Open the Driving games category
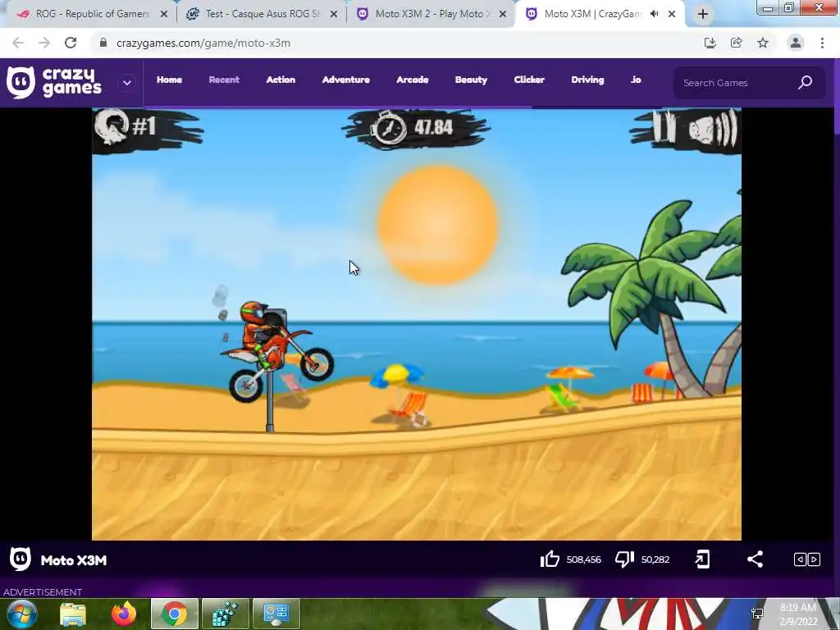 point(587,80)
